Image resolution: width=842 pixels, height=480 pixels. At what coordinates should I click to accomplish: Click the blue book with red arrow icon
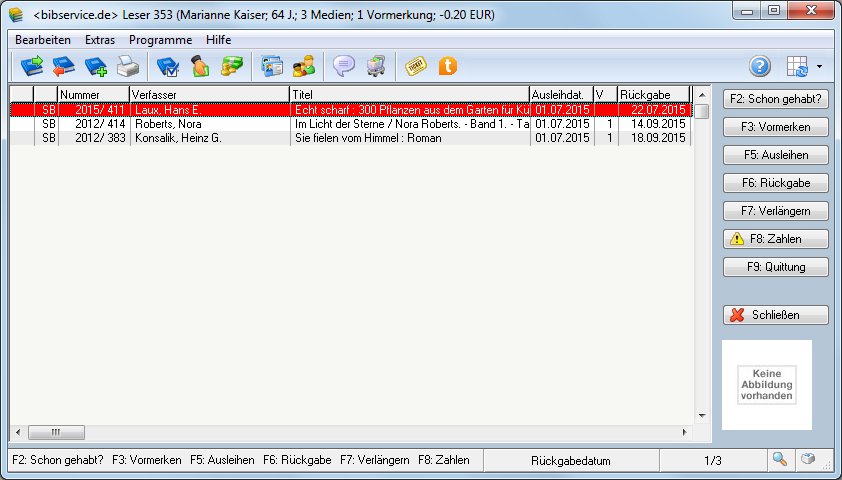(64, 67)
